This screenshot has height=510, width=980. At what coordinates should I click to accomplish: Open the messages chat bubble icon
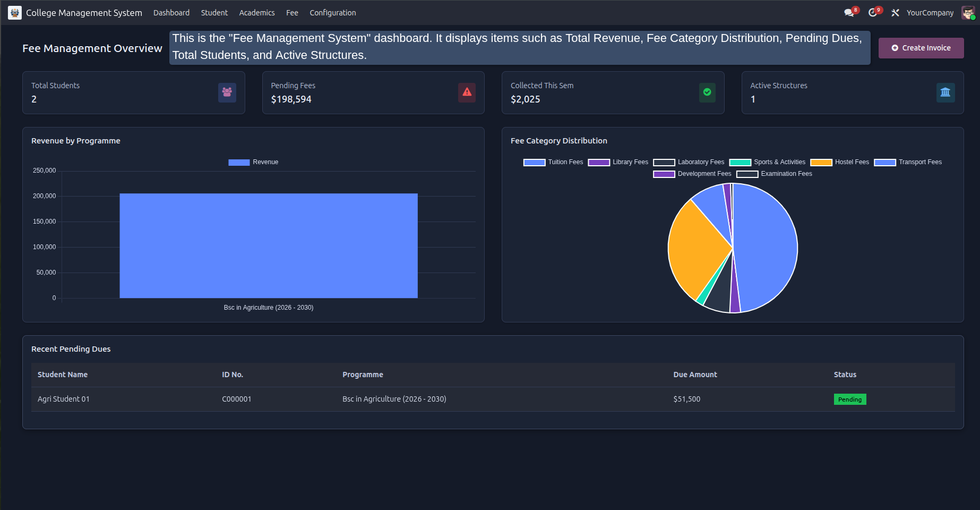(849, 13)
